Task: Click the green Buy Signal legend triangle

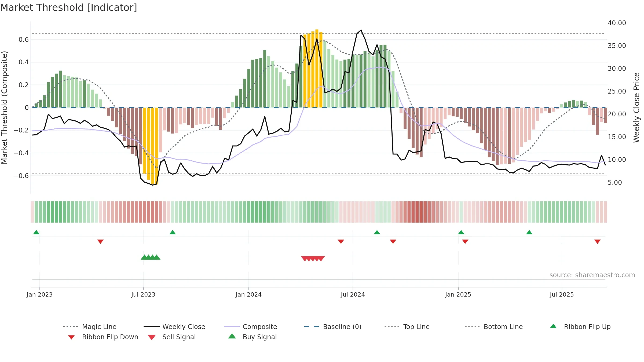Action: coord(232,336)
